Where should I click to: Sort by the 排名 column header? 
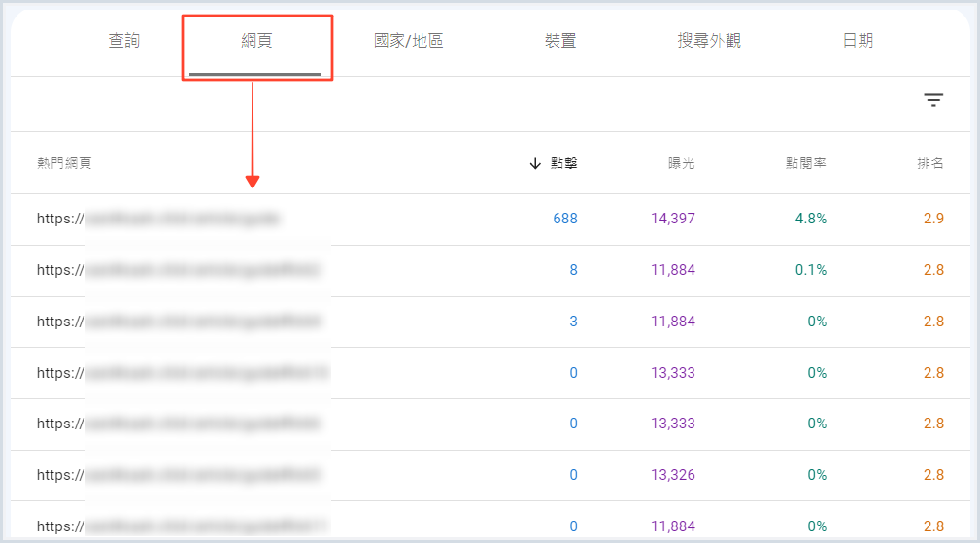click(x=929, y=163)
